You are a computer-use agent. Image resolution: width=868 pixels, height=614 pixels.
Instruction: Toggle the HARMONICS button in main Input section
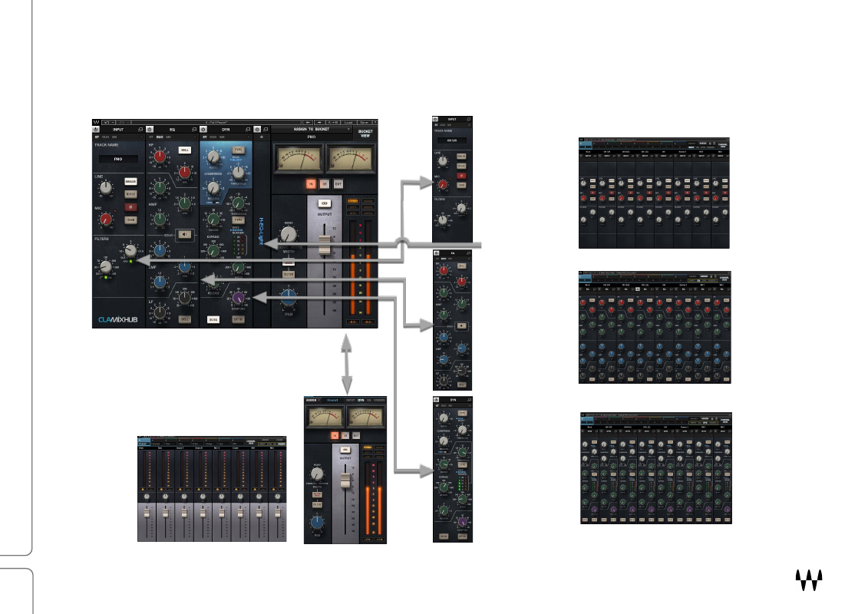(x=130, y=182)
